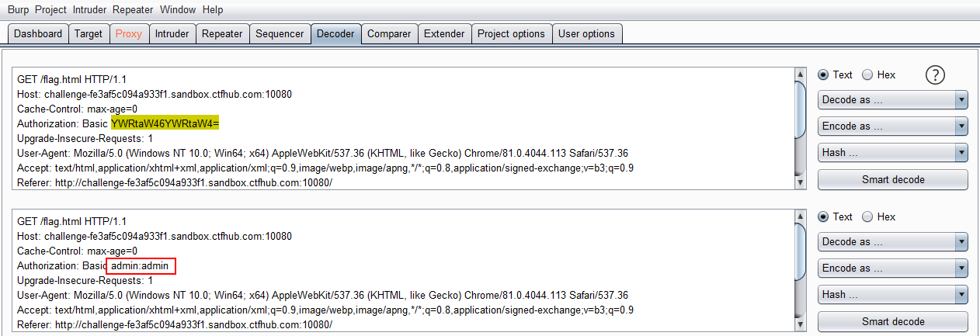980x336 pixels.
Task: Click the bottom pane scrollbar down arrow
Action: point(799,324)
